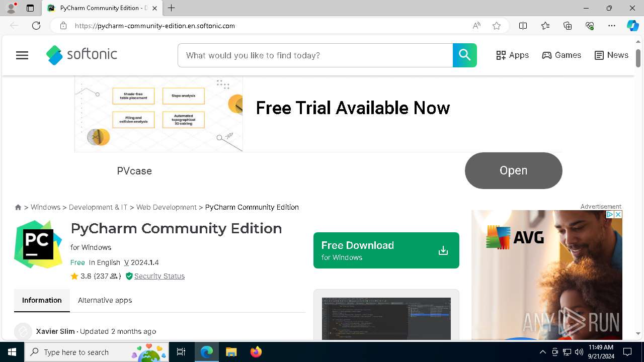Open the Split screen icon
Image resolution: width=644 pixels, height=362 pixels.
(523, 26)
